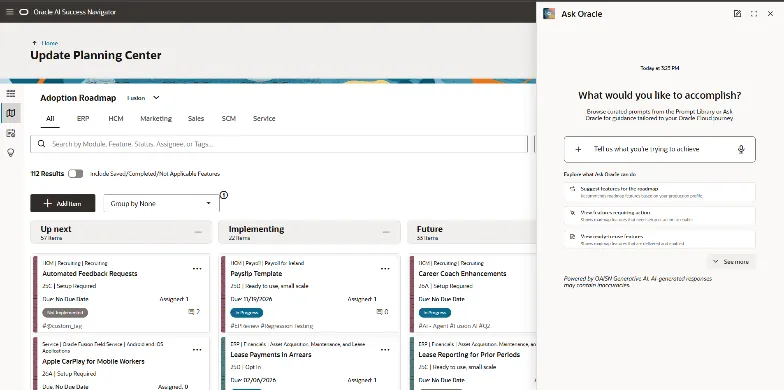784x390 pixels.
Task: Open options for Payslip Template card
Action: pyautogui.click(x=385, y=268)
